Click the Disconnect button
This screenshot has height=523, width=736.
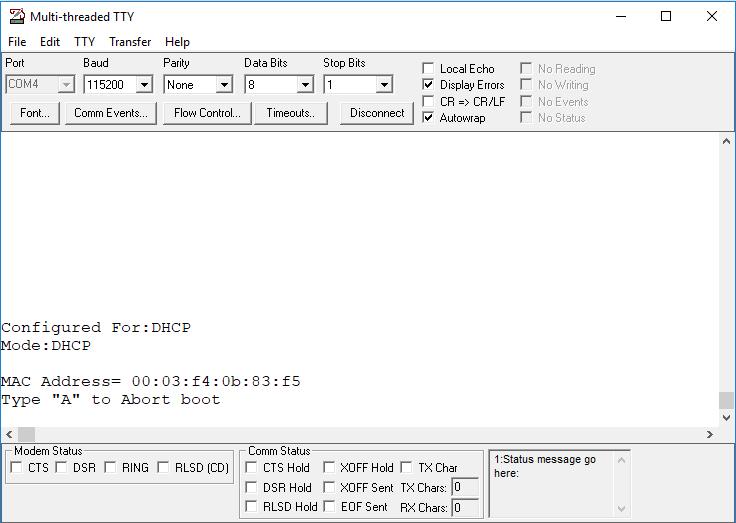(x=377, y=113)
